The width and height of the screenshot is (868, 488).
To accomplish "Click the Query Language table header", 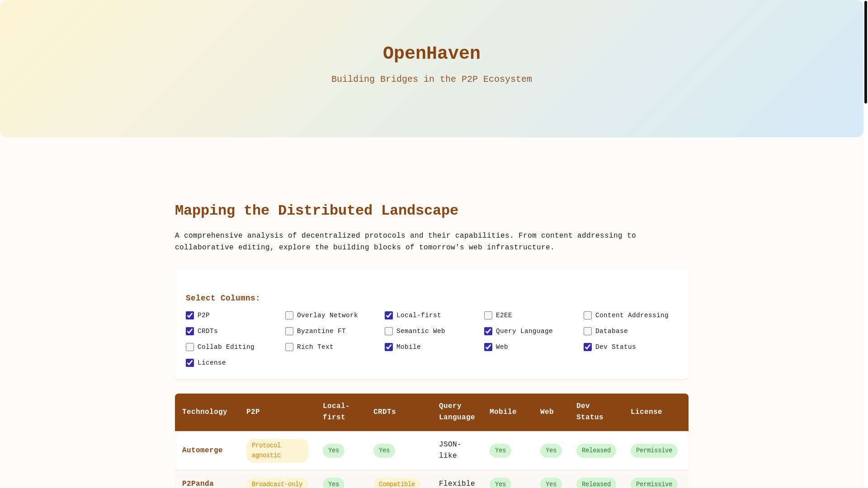I will [x=457, y=412].
